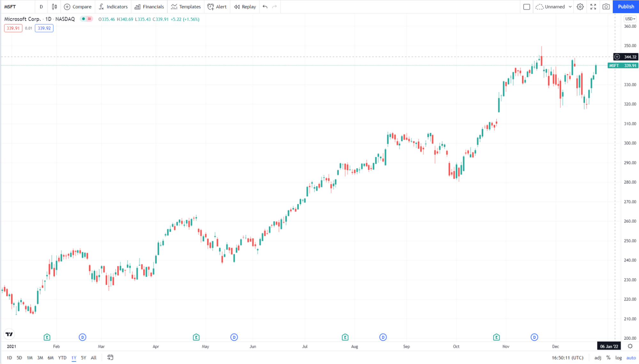Image resolution: width=639 pixels, height=364 pixels.
Task: Open the Indicators dialog
Action: click(113, 7)
